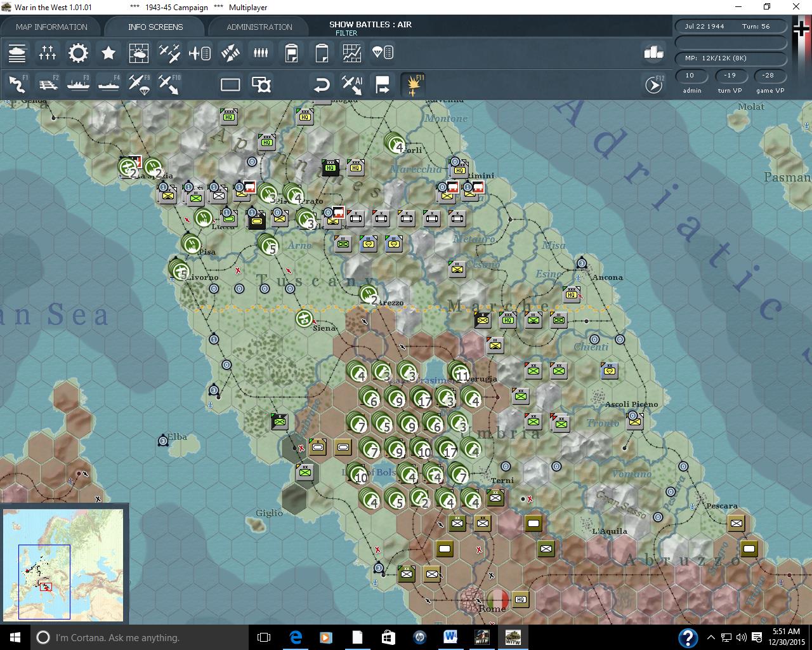
Task: Click the port marker at Elba
Action: (x=163, y=441)
